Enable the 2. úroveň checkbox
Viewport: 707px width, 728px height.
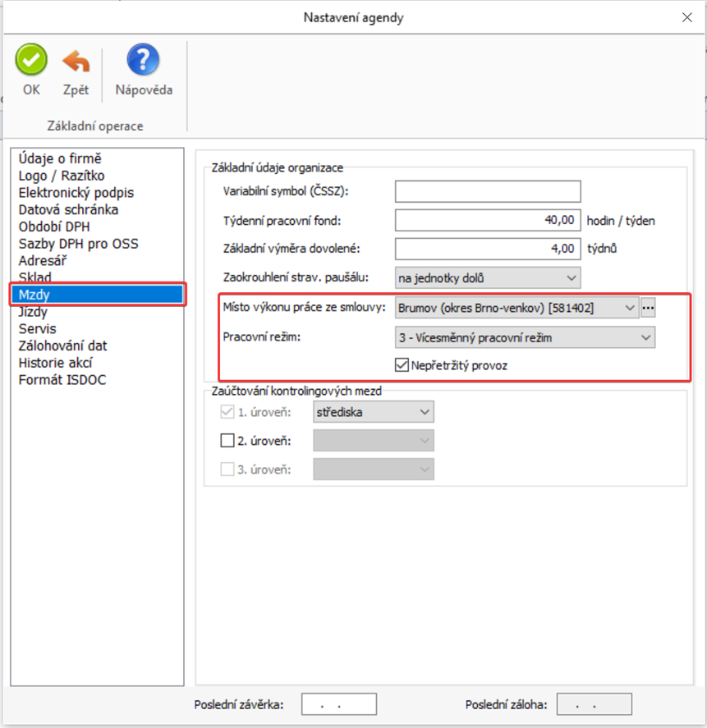[228, 441]
